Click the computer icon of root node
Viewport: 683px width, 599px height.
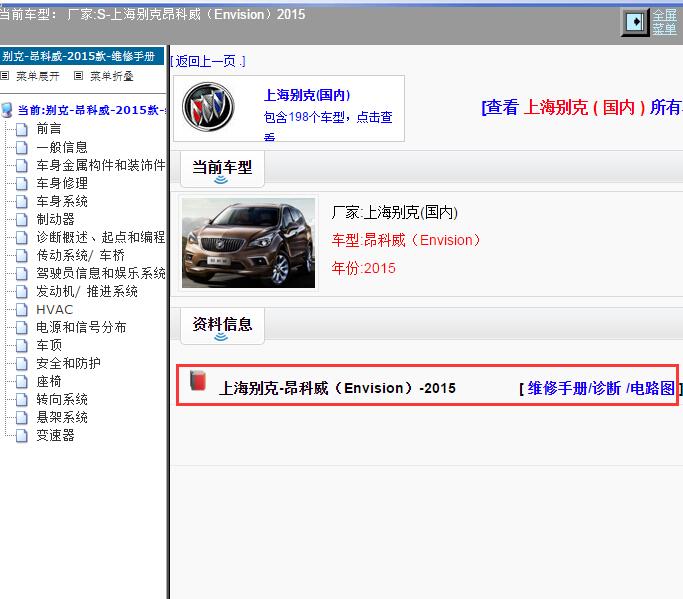pos(7,110)
